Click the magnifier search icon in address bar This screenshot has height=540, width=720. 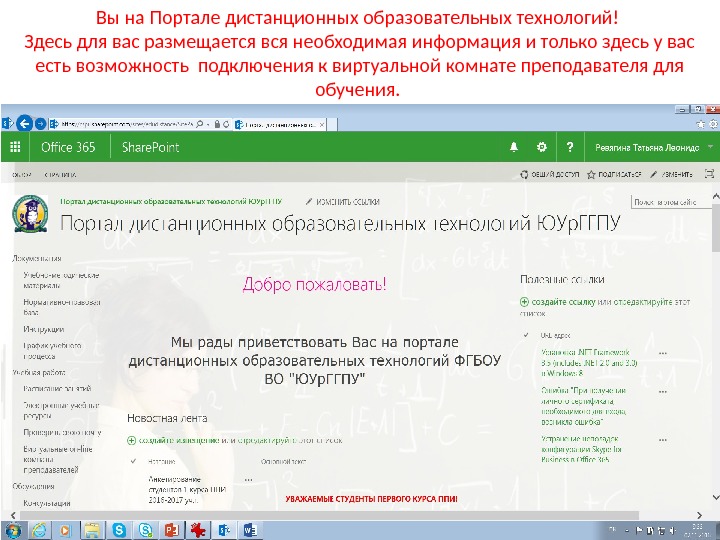[x=199, y=124]
